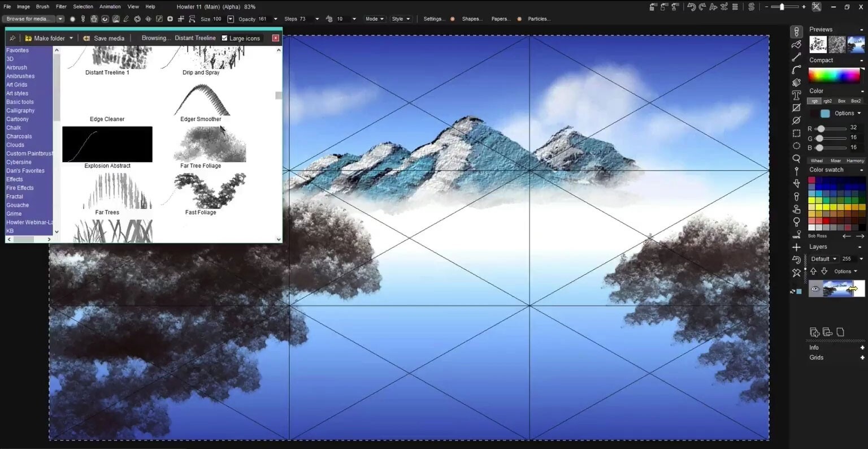This screenshot has height=449, width=868.
Task: Zoom out with the minus icon
Action: pos(766,7)
